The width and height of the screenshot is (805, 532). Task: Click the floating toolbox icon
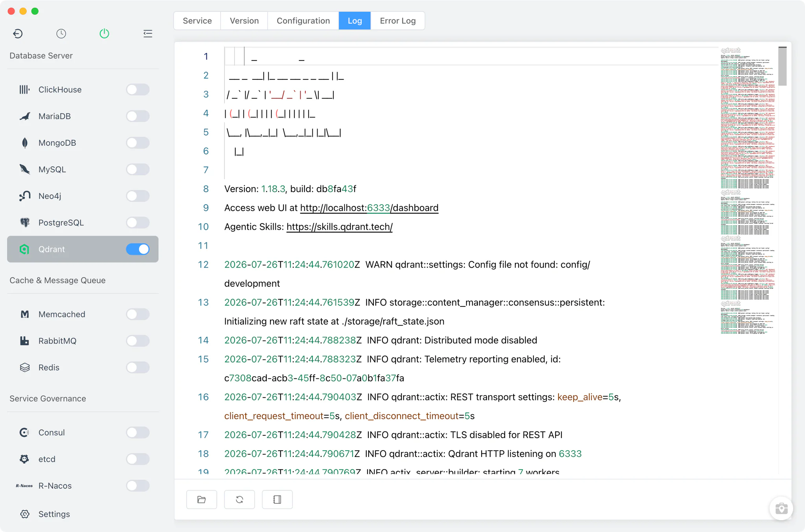tap(781, 508)
